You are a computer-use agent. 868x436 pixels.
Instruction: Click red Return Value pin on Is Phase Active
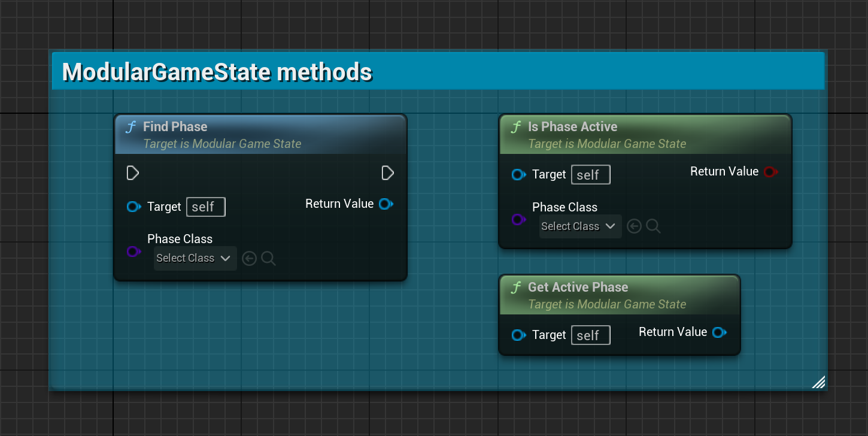click(770, 172)
